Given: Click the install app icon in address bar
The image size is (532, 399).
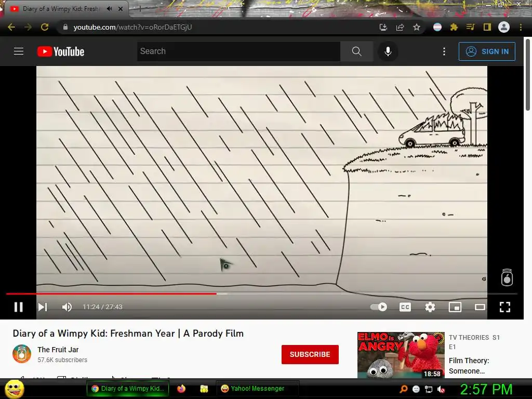Looking at the screenshot, I should (x=383, y=27).
